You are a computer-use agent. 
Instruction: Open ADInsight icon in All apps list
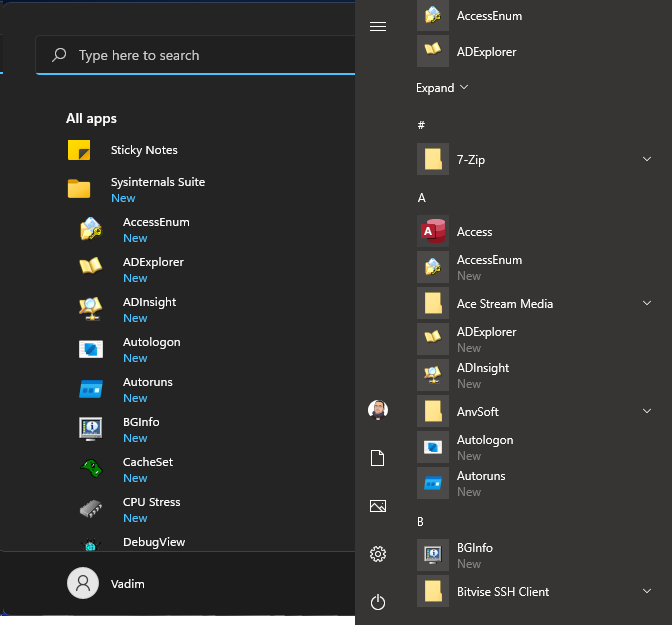click(x=91, y=309)
